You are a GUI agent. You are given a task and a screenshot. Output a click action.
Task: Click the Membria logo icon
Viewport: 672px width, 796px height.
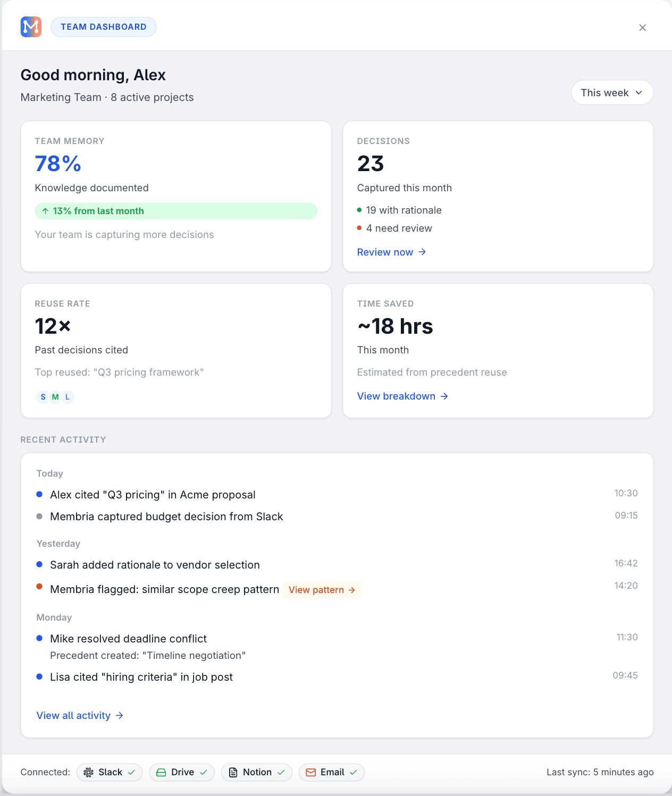point(31,27)
